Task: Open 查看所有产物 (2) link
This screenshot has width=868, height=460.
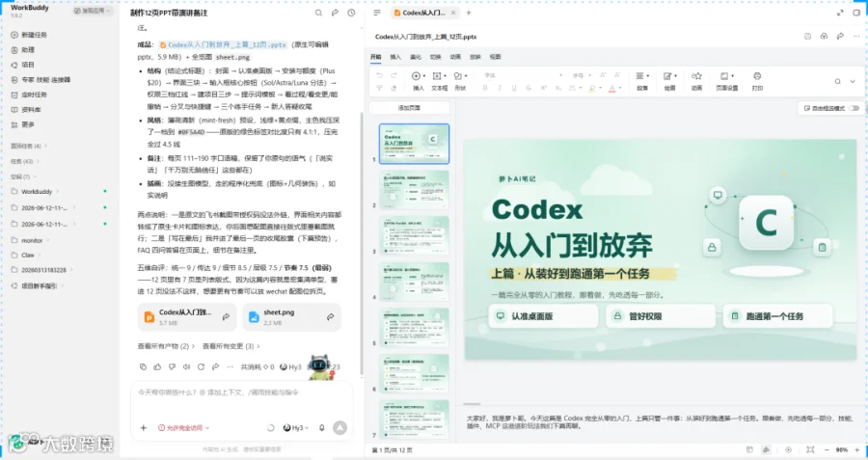Action: (x=166, y=346)
